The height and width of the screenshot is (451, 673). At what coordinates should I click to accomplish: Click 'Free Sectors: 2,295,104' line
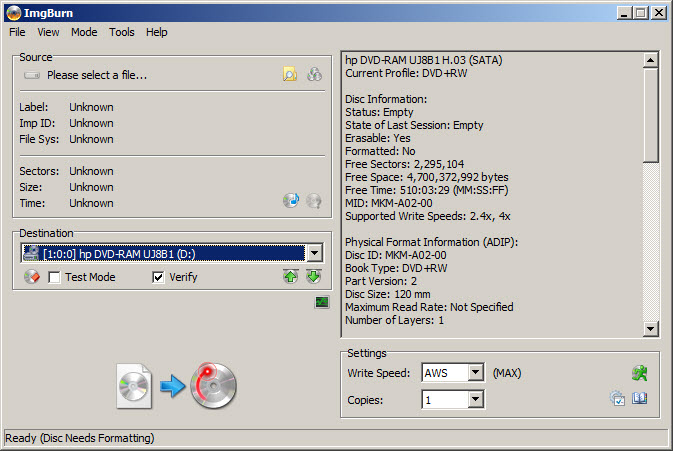pyautogui.click(x=404, y=164)
